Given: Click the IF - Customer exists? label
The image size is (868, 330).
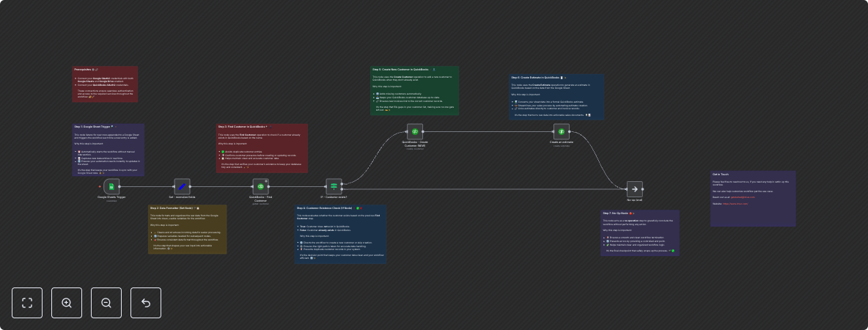Looking at the screenshot, I should pyautogui.click(x=334, y=197).
